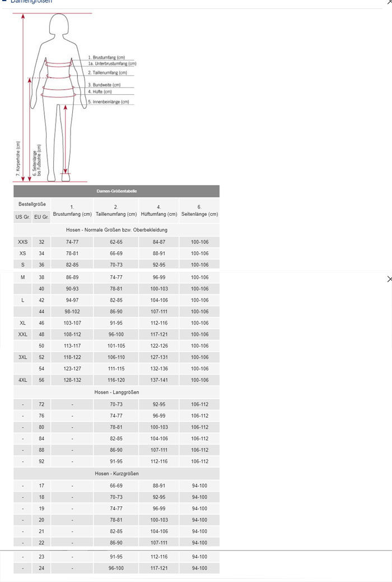Click the 'XXS' size cell
The width and height of the screenshot is (392, 582).
22,242
